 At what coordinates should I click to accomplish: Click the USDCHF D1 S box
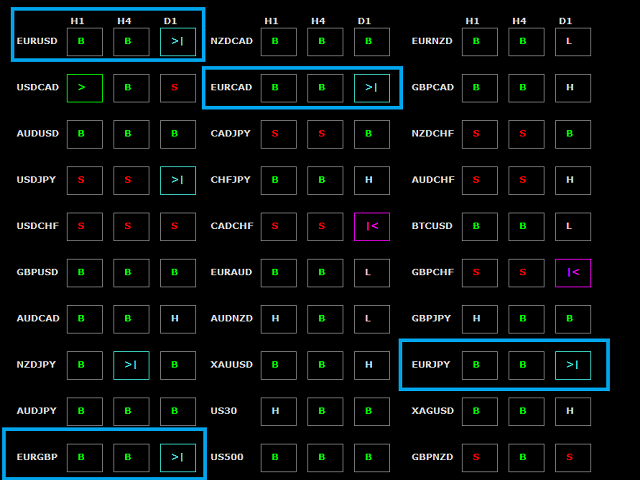[x=178, y=227]
